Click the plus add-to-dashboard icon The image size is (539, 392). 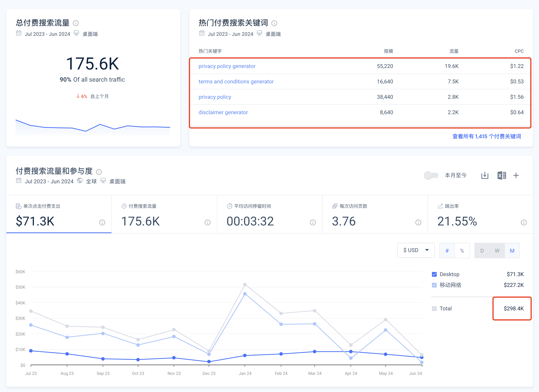pyautogui.click(x=516, y=176)
